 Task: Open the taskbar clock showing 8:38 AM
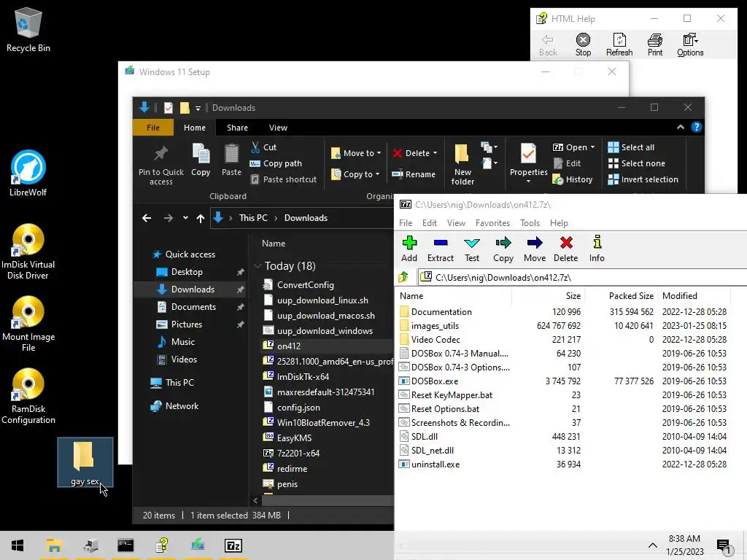684,545
